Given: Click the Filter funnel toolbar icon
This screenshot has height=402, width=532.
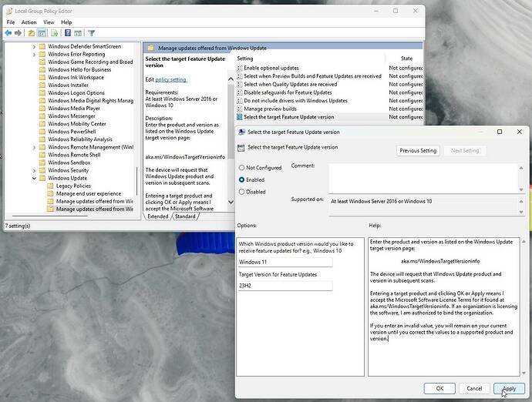Looking at the screenshot, I should 91,33.
